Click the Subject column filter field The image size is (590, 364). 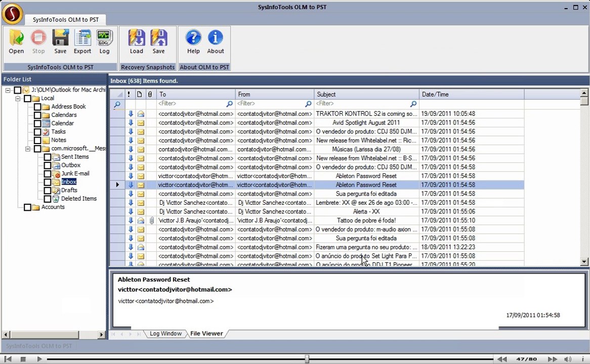[362, 104]
